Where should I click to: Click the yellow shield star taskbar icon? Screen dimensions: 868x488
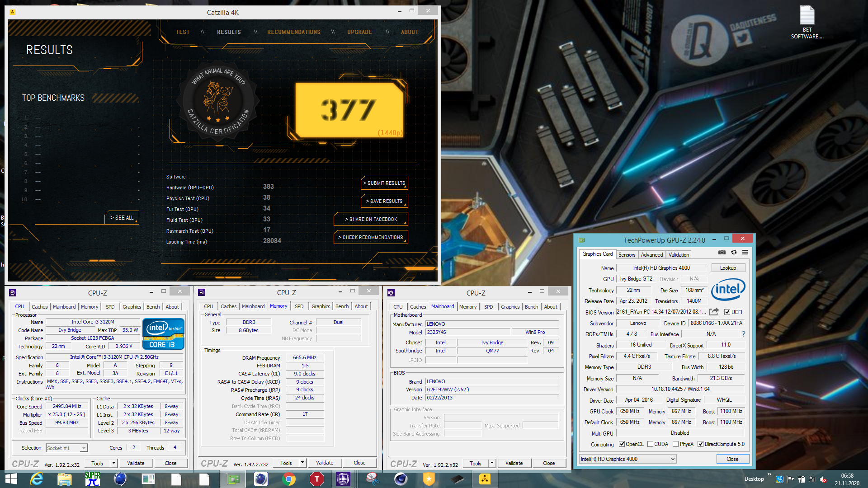pyautogui.click(x=429, y=479)
